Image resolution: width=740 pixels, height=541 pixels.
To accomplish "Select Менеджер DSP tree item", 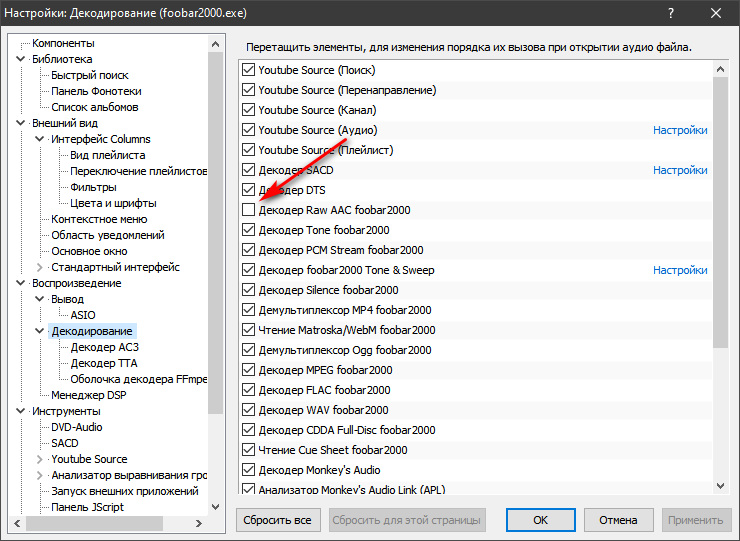I will [x=89, y=395].
